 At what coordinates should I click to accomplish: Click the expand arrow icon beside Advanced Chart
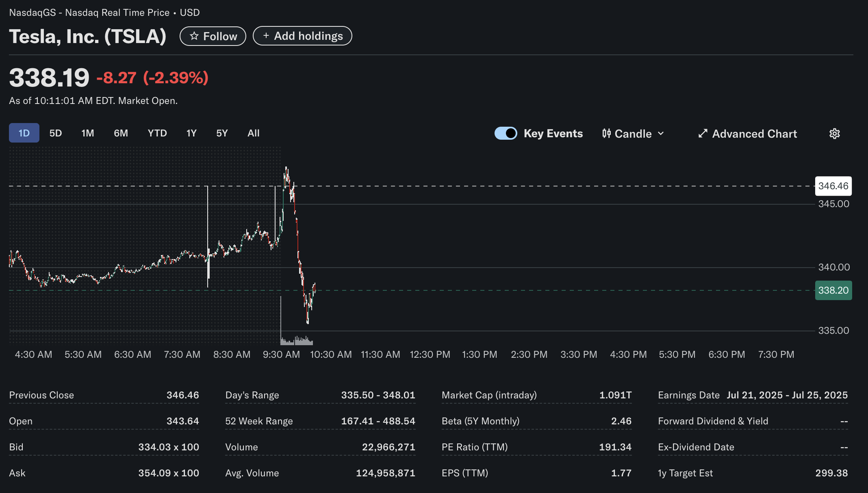(x=703, y=134)
